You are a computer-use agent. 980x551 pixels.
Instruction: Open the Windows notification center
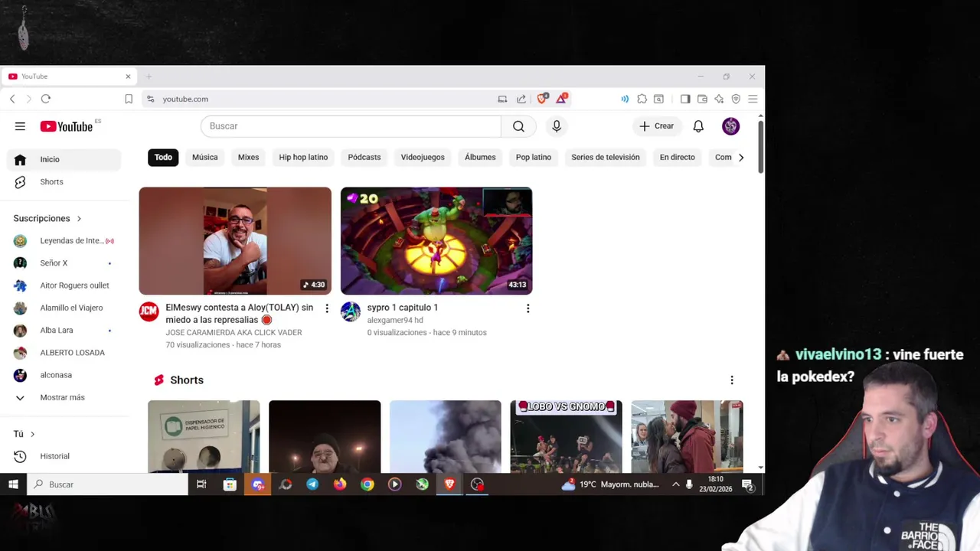click(x=747, y=485)
